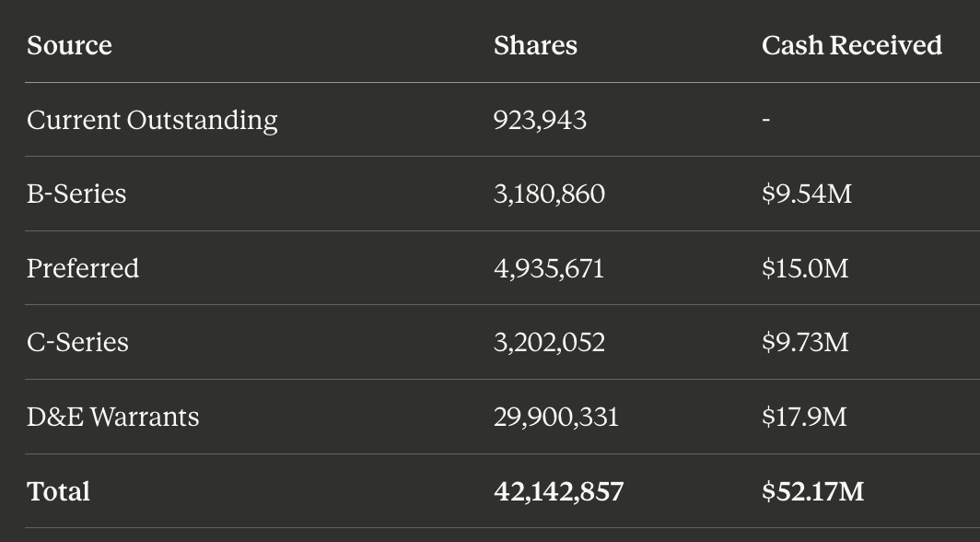
Task: Select the Preferred row label
Action: (83, 268)
